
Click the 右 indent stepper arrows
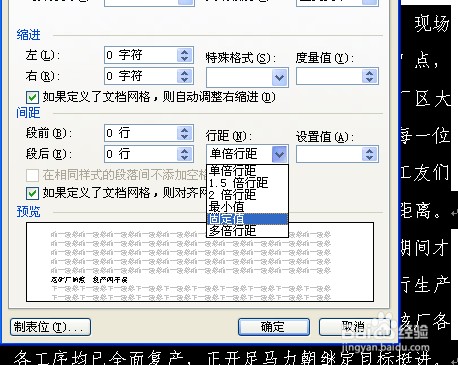click(185, 76)
